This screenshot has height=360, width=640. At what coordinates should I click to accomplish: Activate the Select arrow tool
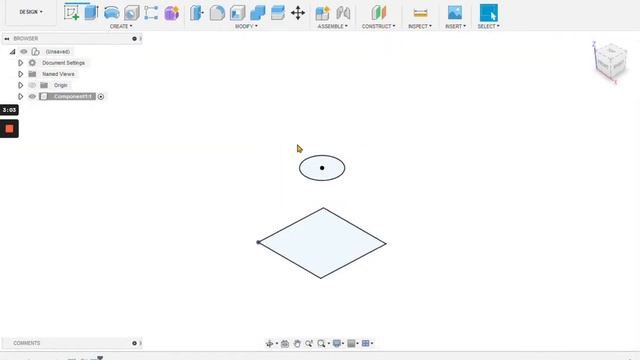[489, 13]
